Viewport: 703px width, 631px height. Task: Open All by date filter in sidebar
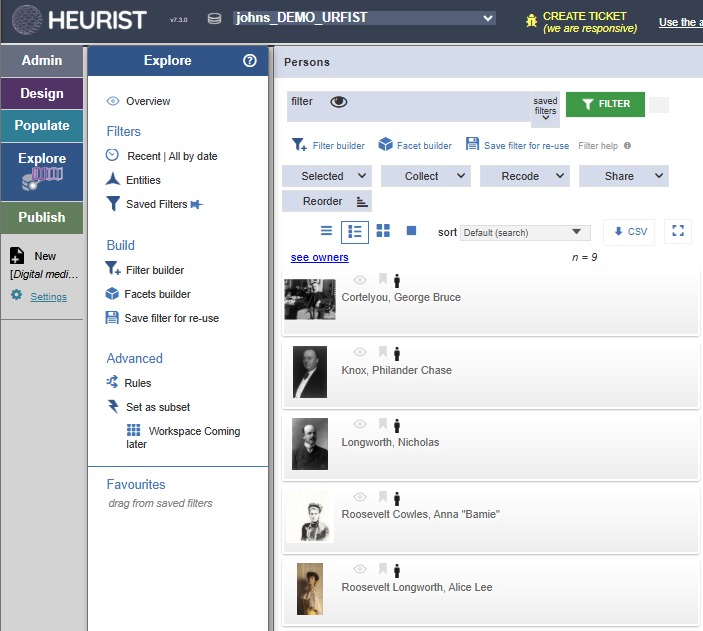tap(193, 156)
